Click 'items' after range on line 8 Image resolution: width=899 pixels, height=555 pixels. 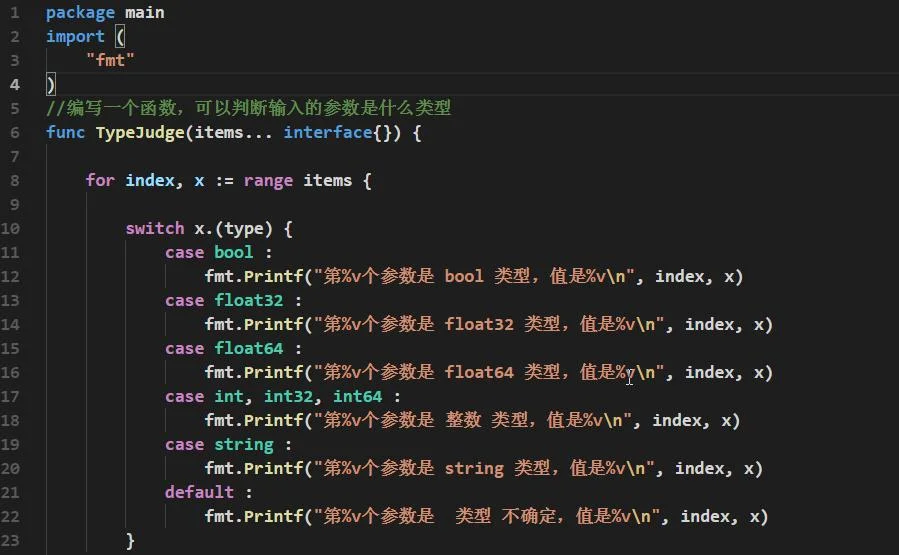(x=327, y=181)
